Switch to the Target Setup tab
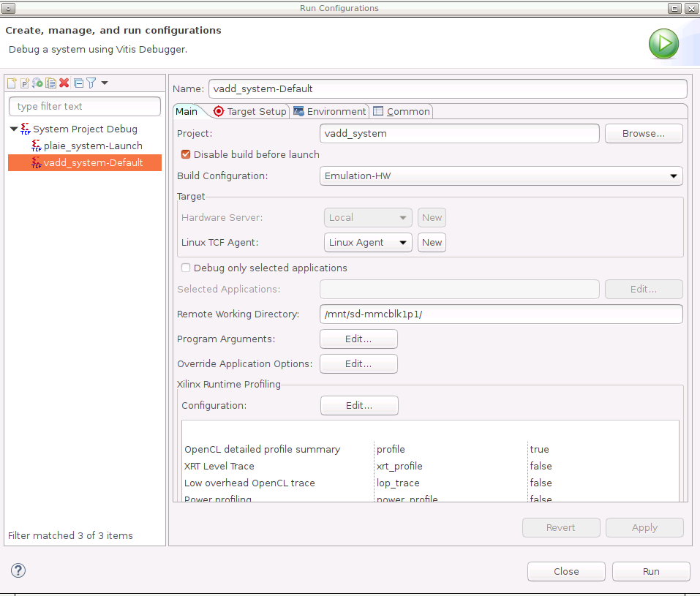Screen dimensions: 700x596 click(250, 111)
